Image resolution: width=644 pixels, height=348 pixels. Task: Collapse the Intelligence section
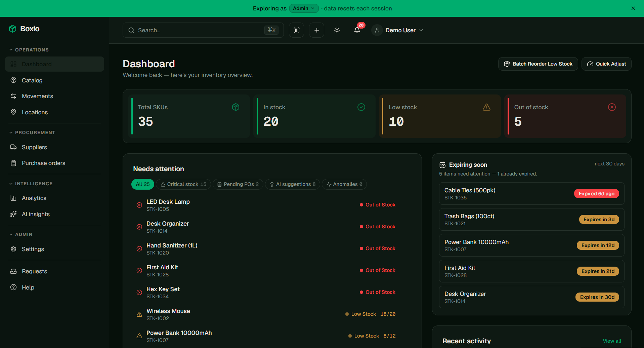(x=31, y=184)
